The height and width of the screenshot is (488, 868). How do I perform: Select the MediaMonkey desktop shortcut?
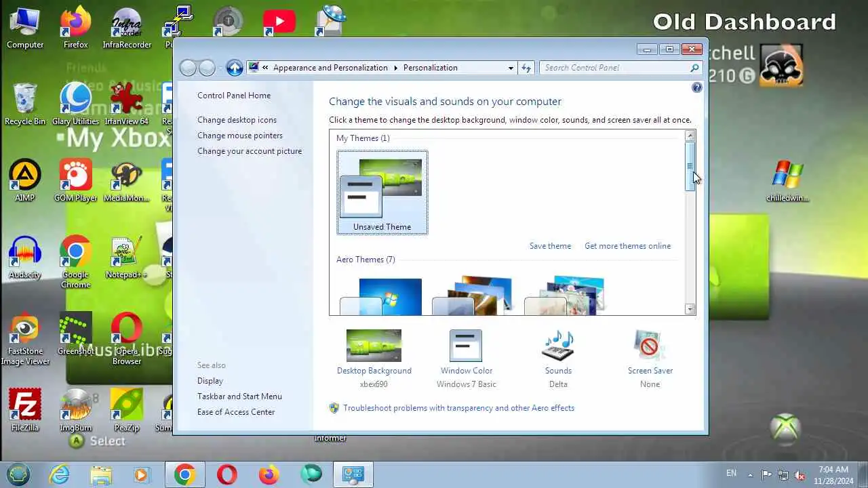click(x=127, y=182)
